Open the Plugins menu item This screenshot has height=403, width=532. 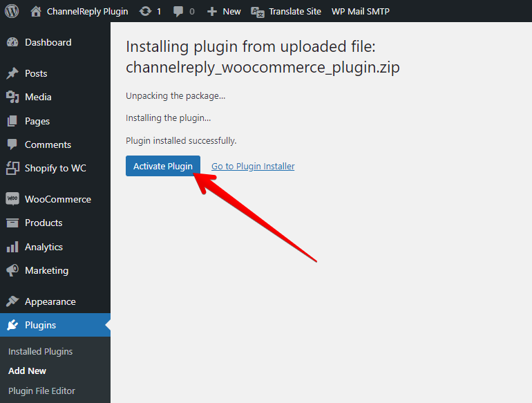(40, 326)
